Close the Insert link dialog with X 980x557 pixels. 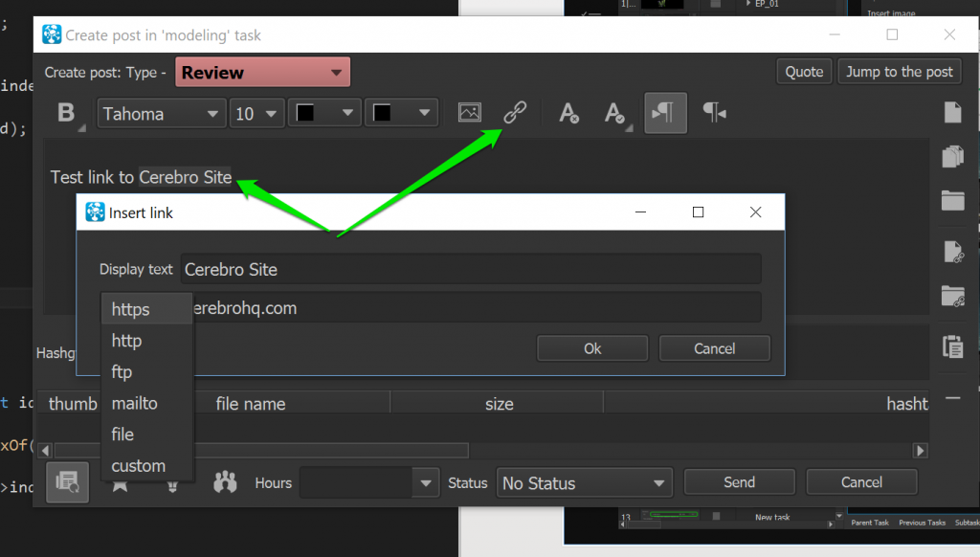click(x=756, y=212)
